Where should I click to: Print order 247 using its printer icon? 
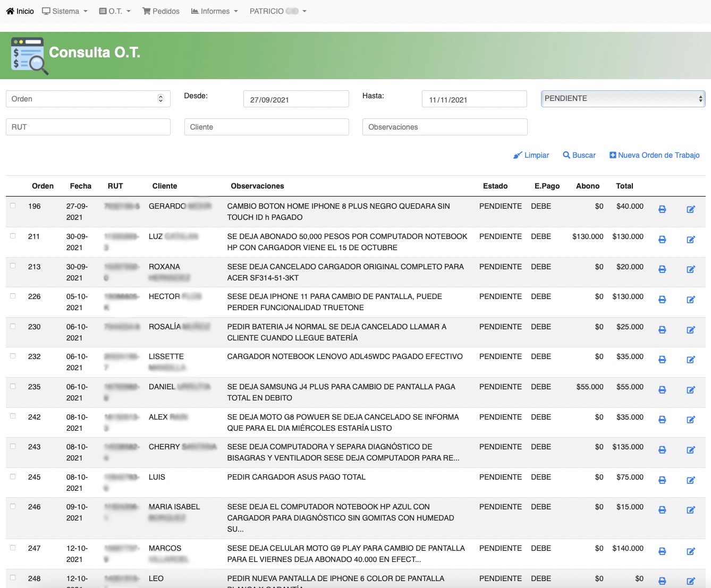(x=662, y=551)
